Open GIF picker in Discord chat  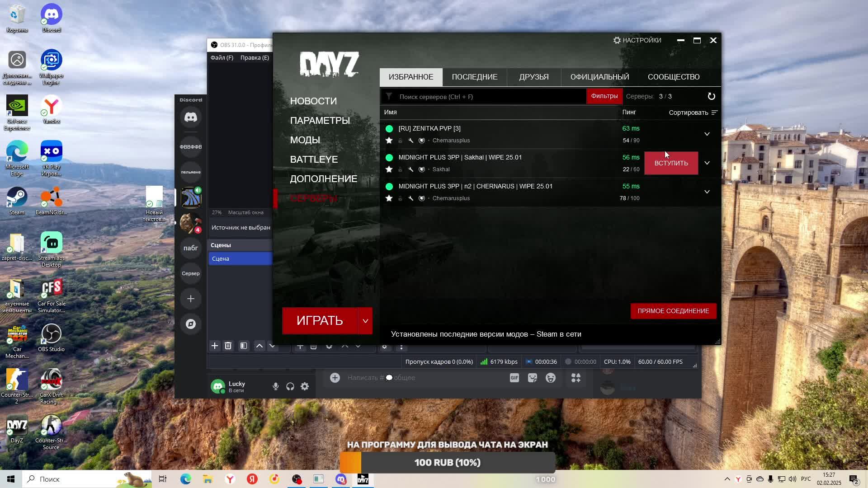tap(514, 378)
